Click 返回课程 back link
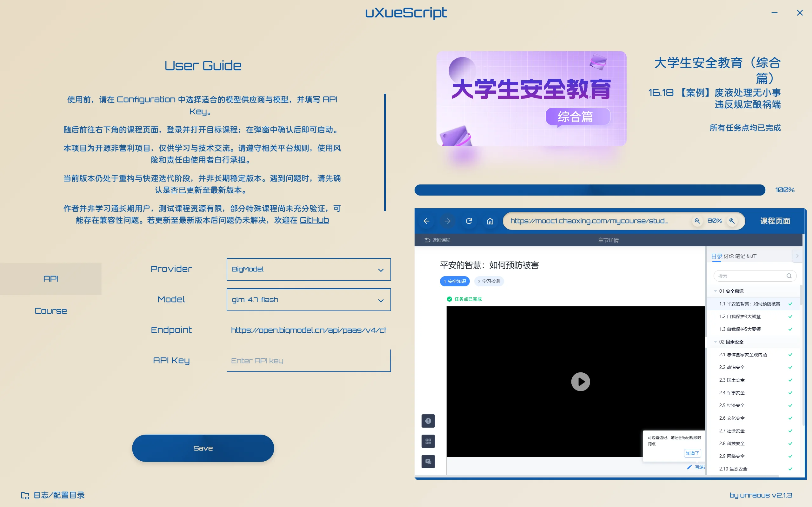The height and width of the screenshot is (507, 812). tap(437, 240)
